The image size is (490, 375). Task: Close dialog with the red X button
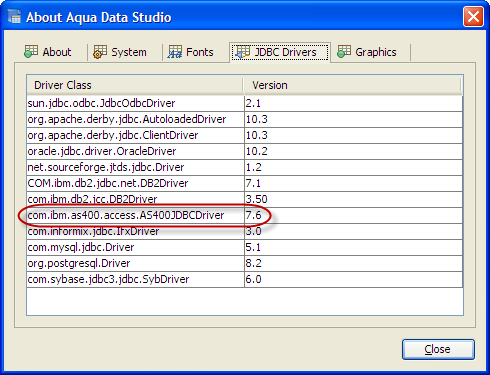(x=473, y=16)
